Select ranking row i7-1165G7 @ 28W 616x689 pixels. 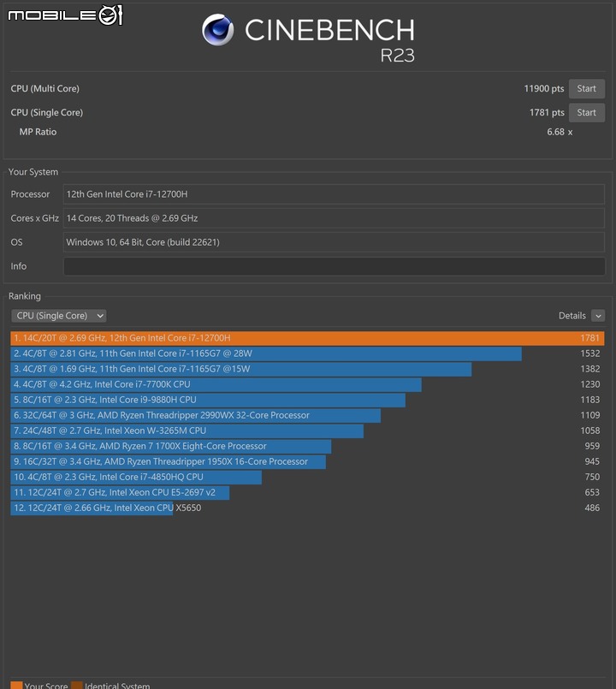[307, 353]
